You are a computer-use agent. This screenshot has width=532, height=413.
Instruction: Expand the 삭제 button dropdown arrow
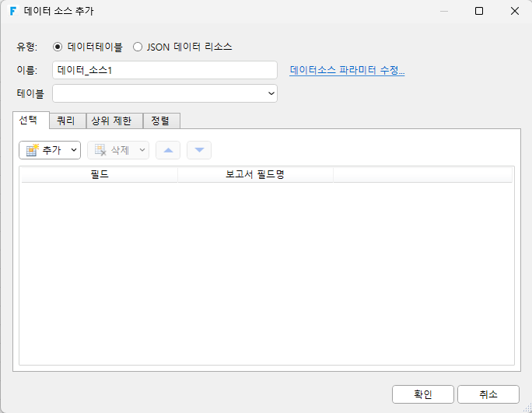click(x=142, y=150)
